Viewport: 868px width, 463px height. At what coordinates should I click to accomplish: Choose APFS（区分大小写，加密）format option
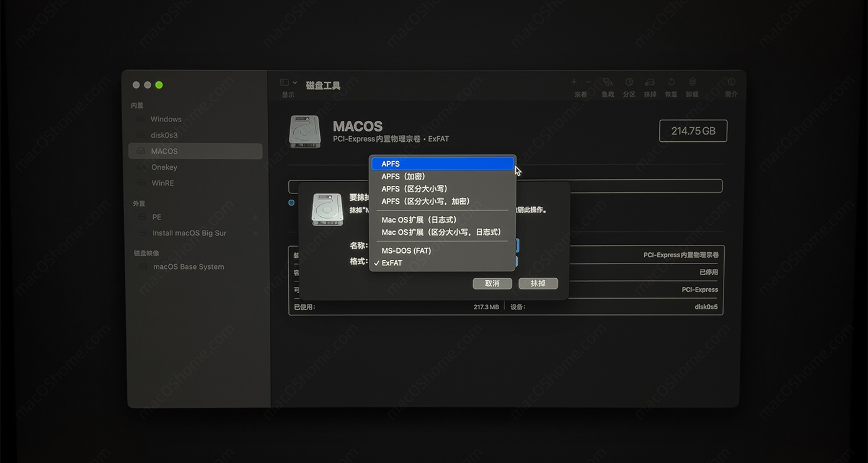pyautogui.click(x=443, y=201)
